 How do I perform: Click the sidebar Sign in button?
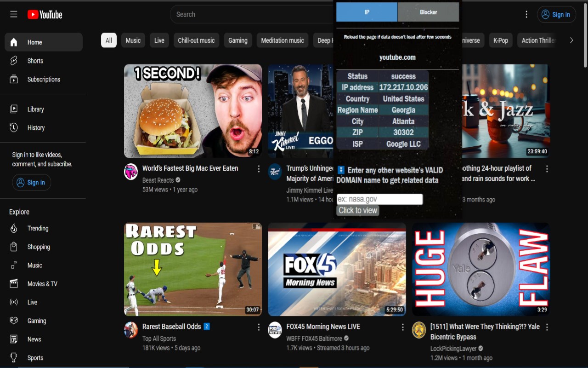tap(31, 183)
